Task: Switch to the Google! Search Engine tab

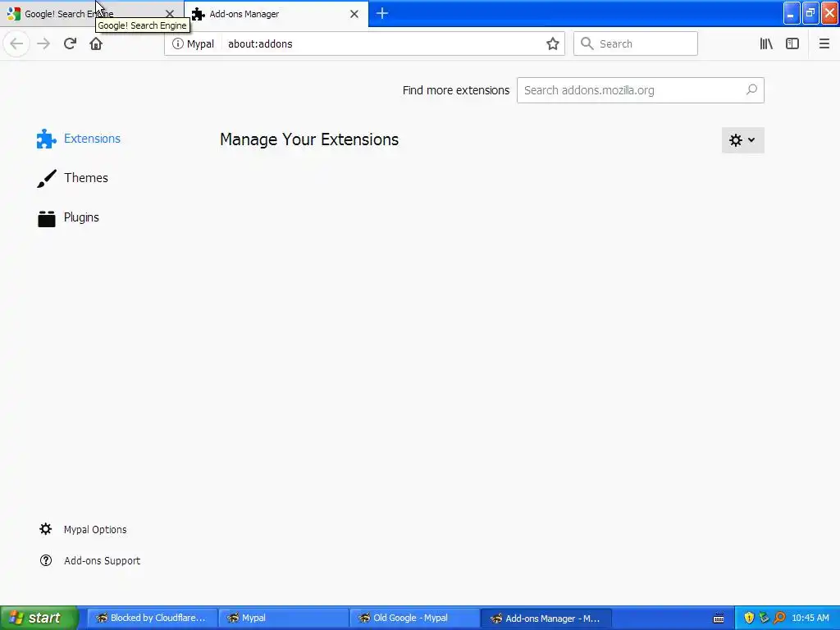Action: click(x=92, y=14)
